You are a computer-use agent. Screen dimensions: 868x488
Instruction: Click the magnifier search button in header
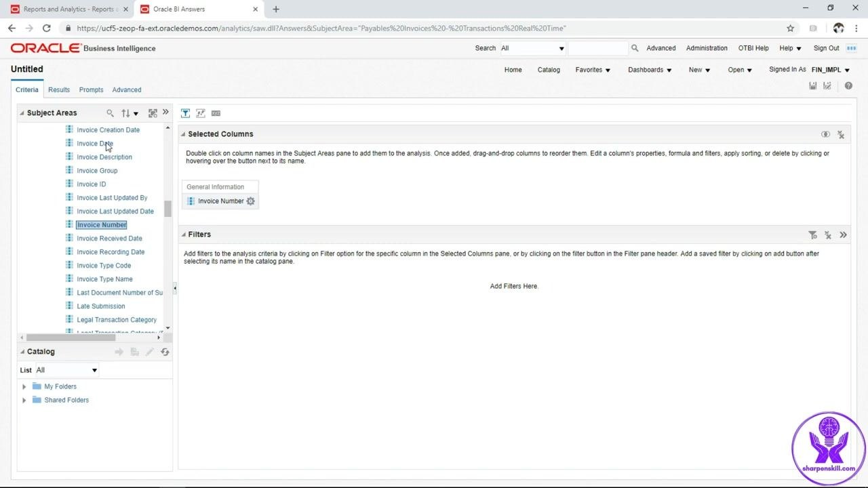point(635,48)
